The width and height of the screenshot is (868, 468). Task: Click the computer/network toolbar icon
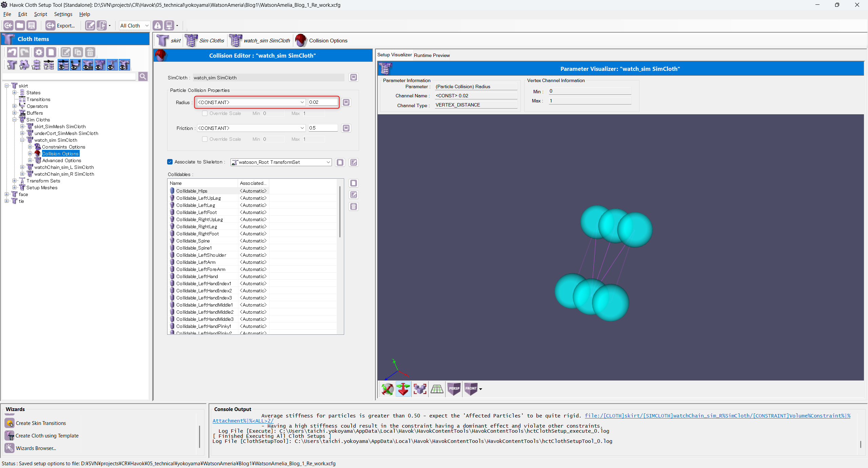tap(169, 25)
